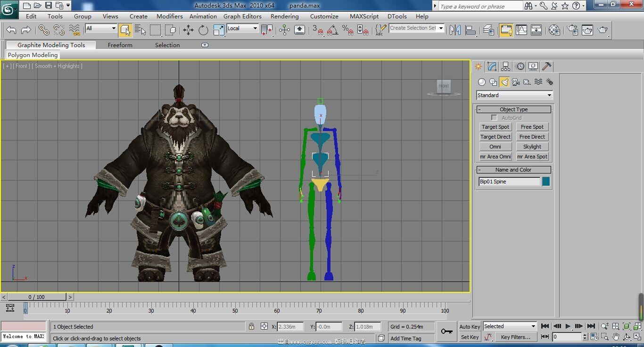Open the Key Filters dialog
The image size is (644, 347).
[516, 337]
